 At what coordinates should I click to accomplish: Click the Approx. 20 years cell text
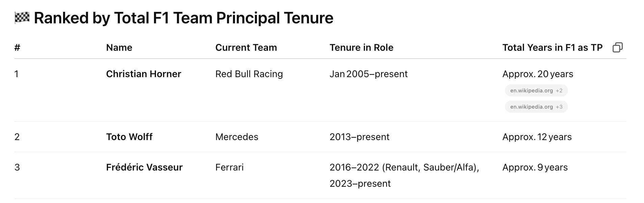point(538,74)
